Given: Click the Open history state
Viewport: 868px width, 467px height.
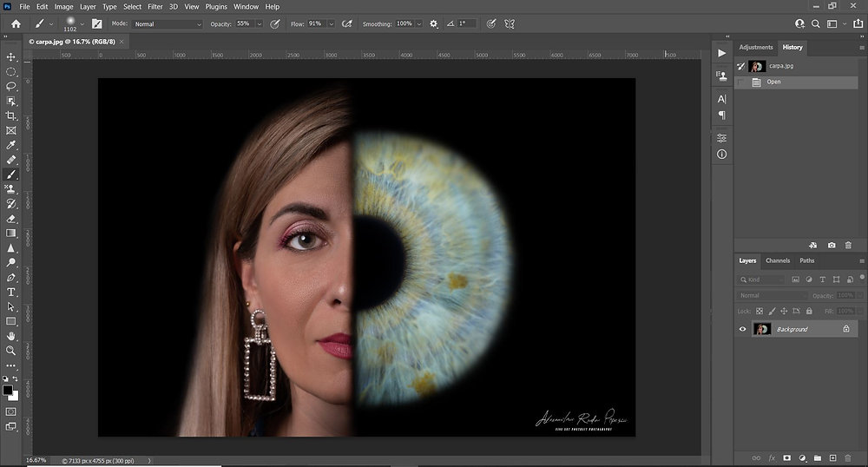Looking at the screenshot, I should [773, 82].
